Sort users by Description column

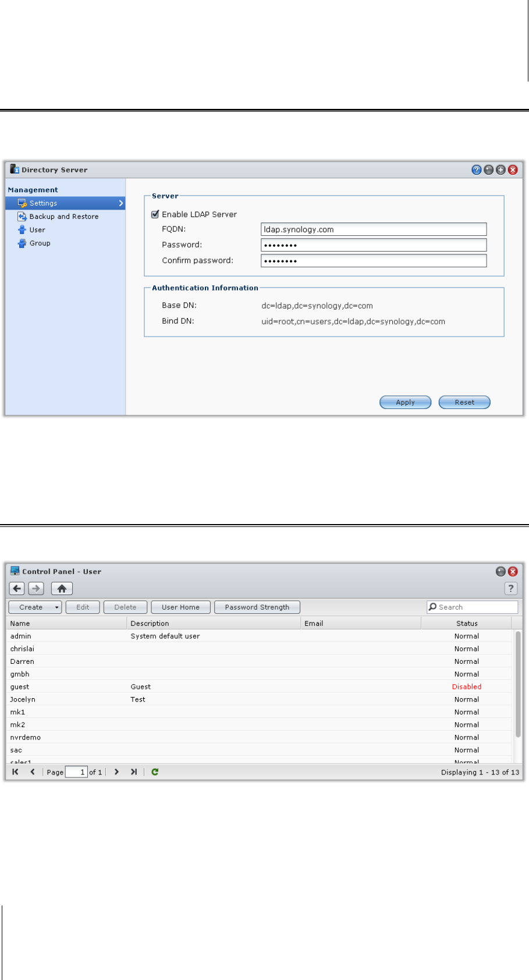pos(214,623)
